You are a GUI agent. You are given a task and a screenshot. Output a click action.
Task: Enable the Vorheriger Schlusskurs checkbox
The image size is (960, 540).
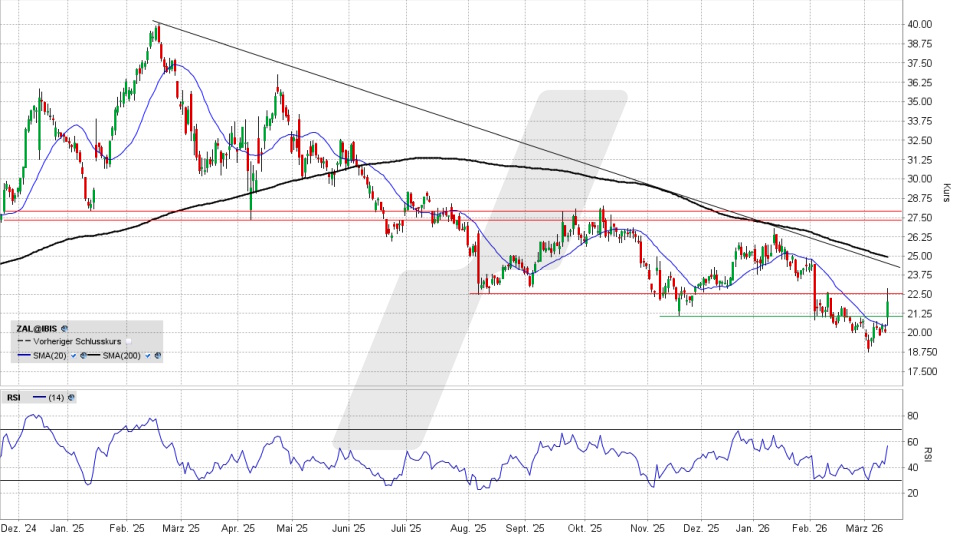point(130,341)
